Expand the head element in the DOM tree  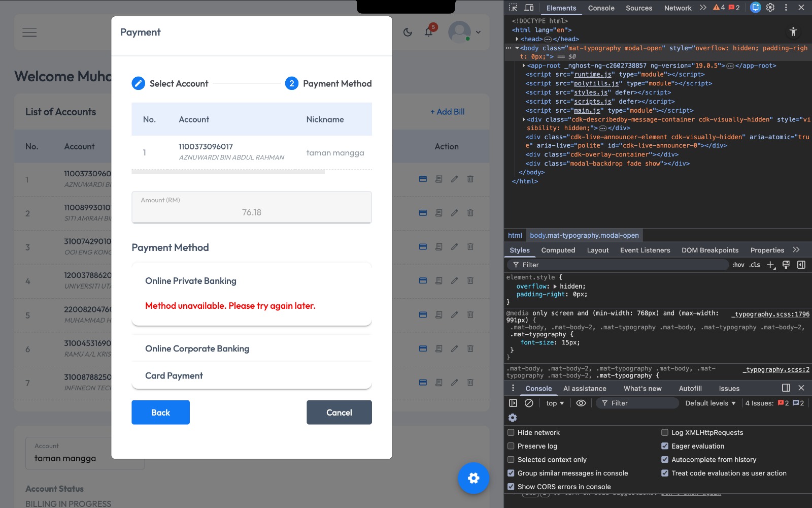coord(517,39)
